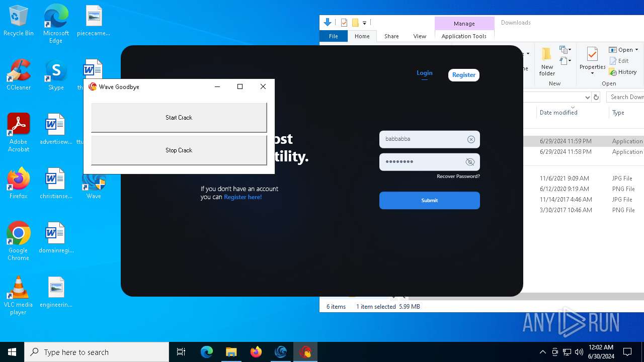Viewport: 644px width, 362px height.
Task: Open file History from the ribbon
Action: (623, 72)
